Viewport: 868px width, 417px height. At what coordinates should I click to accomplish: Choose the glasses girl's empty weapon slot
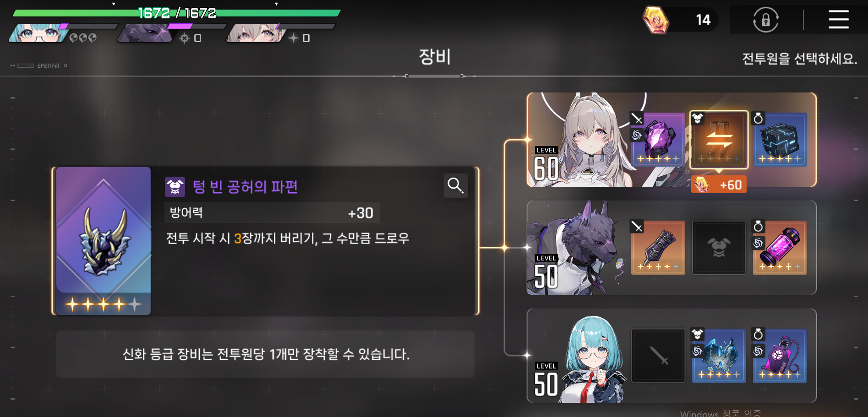pyautogui.click(x=658, y=356)
